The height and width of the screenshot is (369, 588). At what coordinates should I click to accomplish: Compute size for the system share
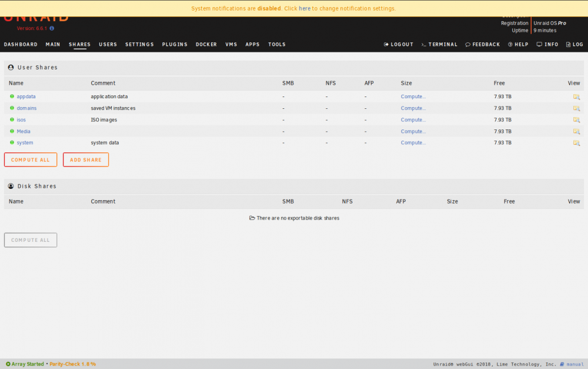(x=413, y=142)
